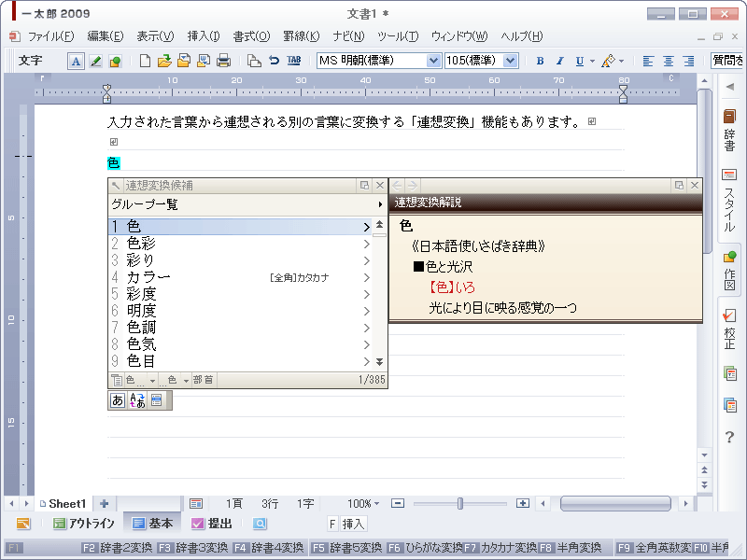This screenshot has height=560, width=747.
Task: Open the MS 明朝 font dropdown
Action: pos(433,61)
